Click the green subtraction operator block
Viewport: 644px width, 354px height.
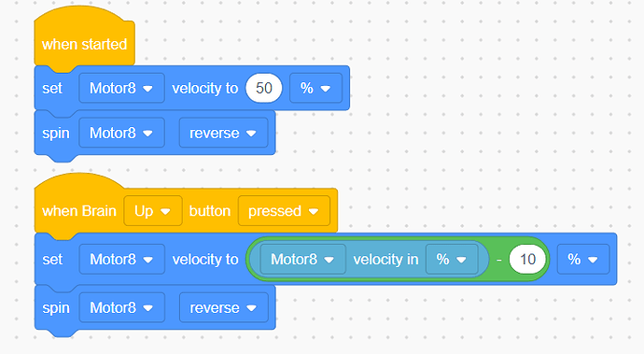click(498, 260)
